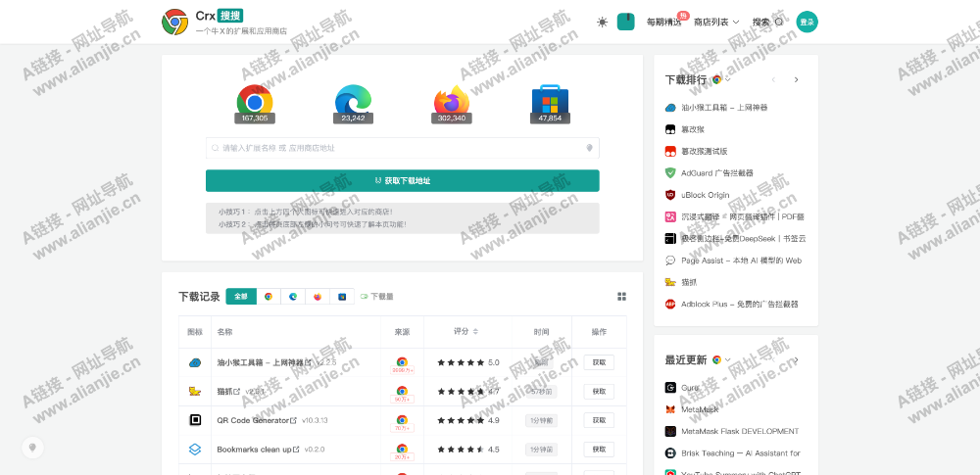
Task: Go to next page of 最近更新
Action: tap(796, 360)
